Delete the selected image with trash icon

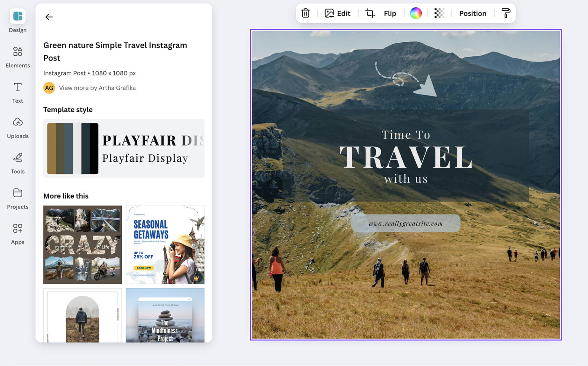[x=305, y=13]
